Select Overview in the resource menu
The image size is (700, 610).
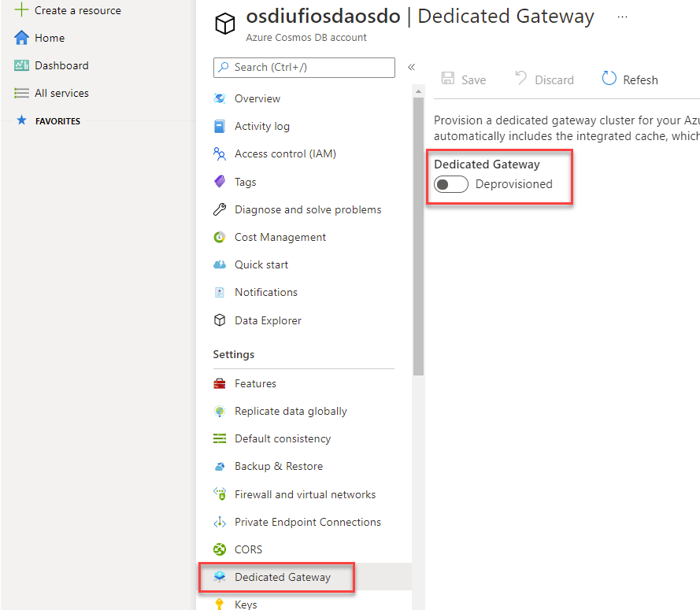[257, 98]
